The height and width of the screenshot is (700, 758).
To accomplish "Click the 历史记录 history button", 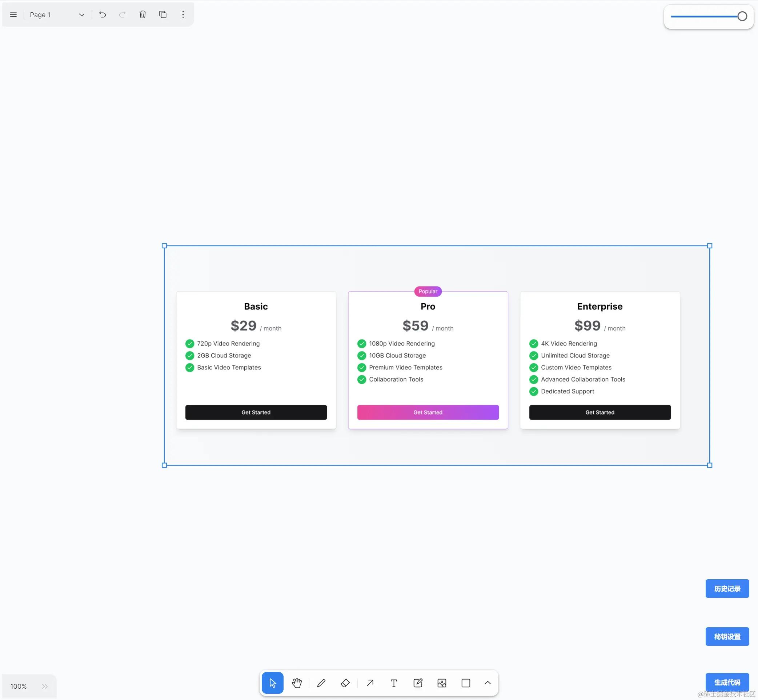I will coord(727,589).
